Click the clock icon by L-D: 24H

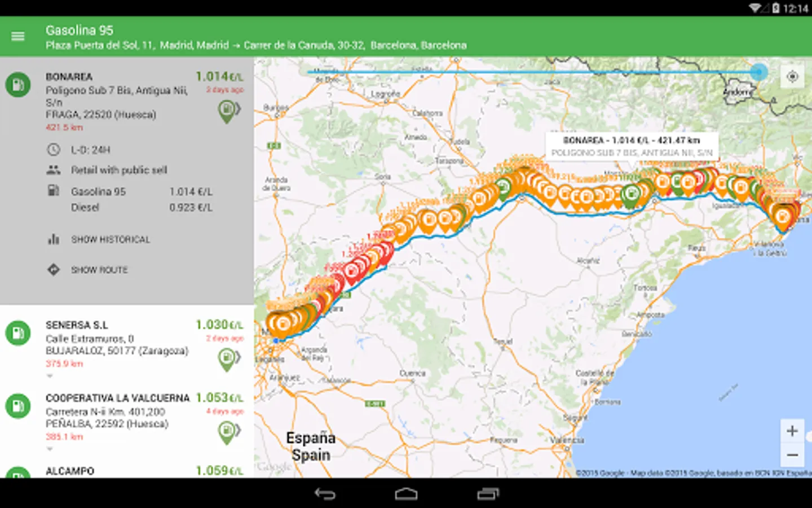pos(54,150)
